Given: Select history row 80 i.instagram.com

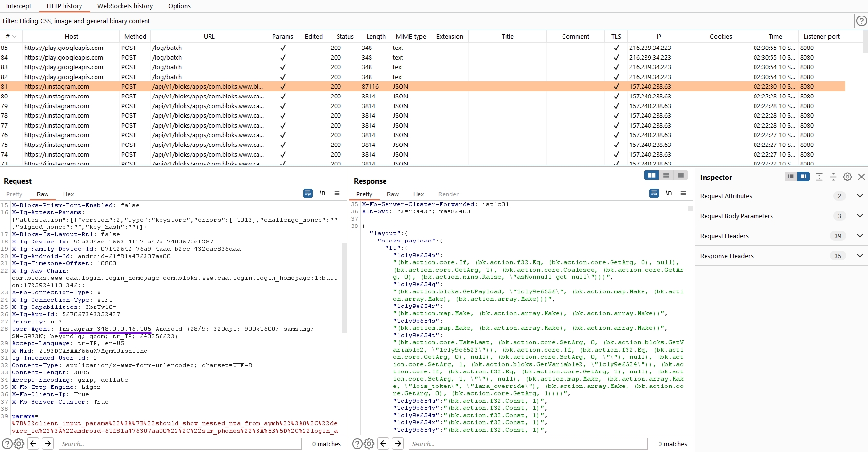Looking at the screenshot, I should tap(422, 96).
